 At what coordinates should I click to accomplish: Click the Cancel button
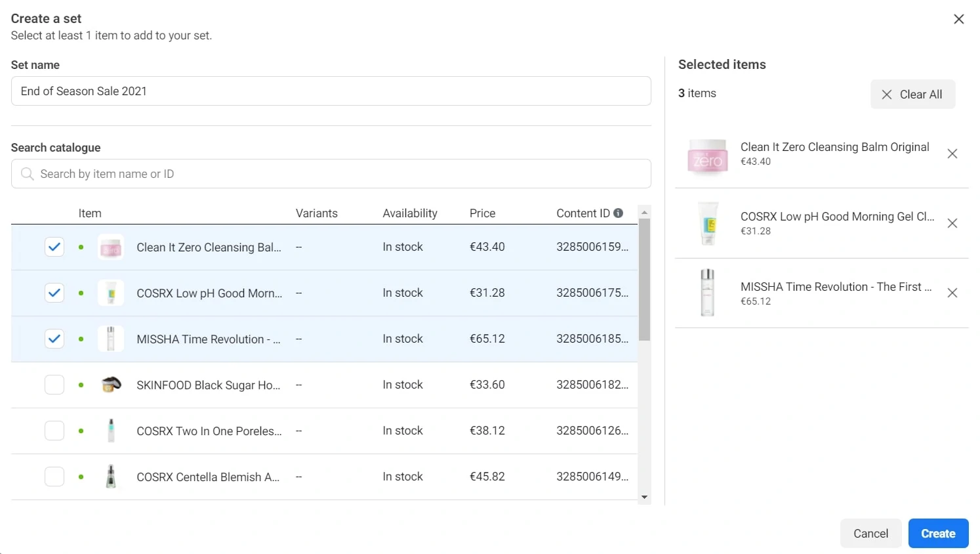click(870, 534)
